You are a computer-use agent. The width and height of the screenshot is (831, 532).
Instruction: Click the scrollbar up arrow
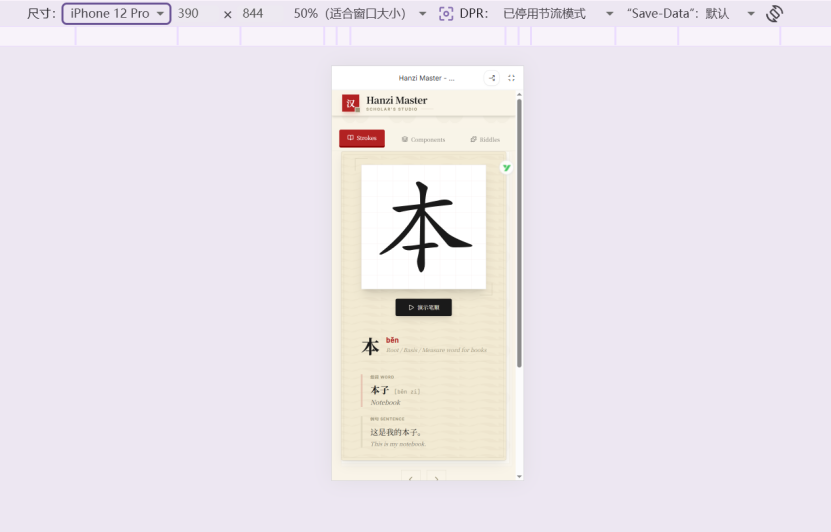pos(519,94)
